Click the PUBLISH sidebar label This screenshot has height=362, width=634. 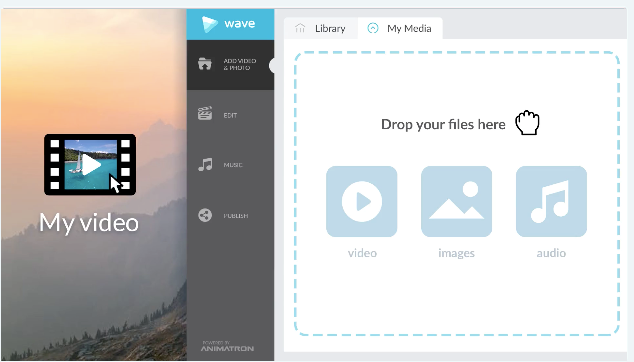[x=236, y=216]
